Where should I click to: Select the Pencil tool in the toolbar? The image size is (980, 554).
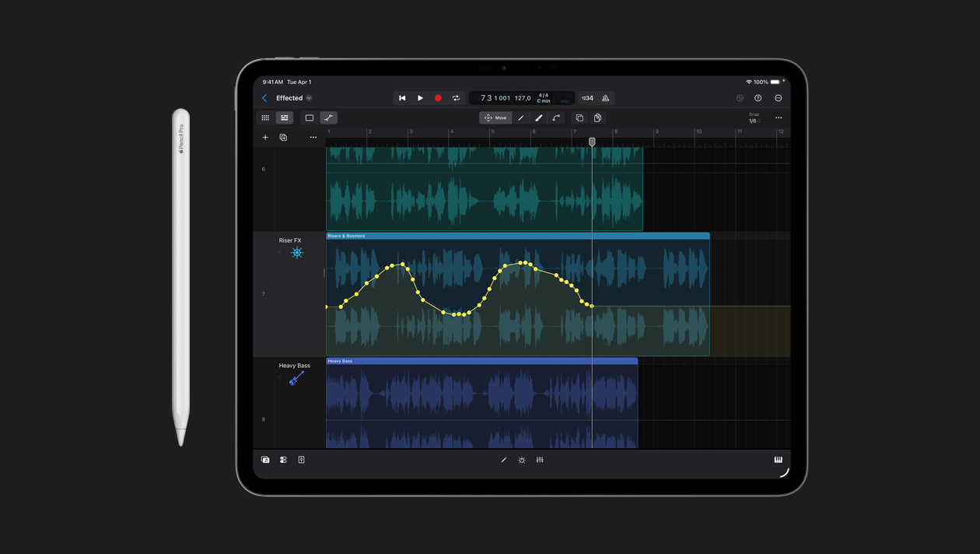click(521, 117)
